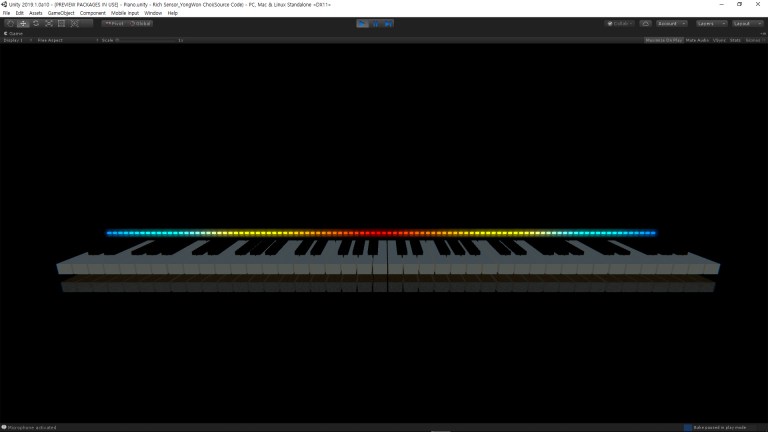Open the Layout dropdown
768x432 pixels.
click(x=746, y=23)
